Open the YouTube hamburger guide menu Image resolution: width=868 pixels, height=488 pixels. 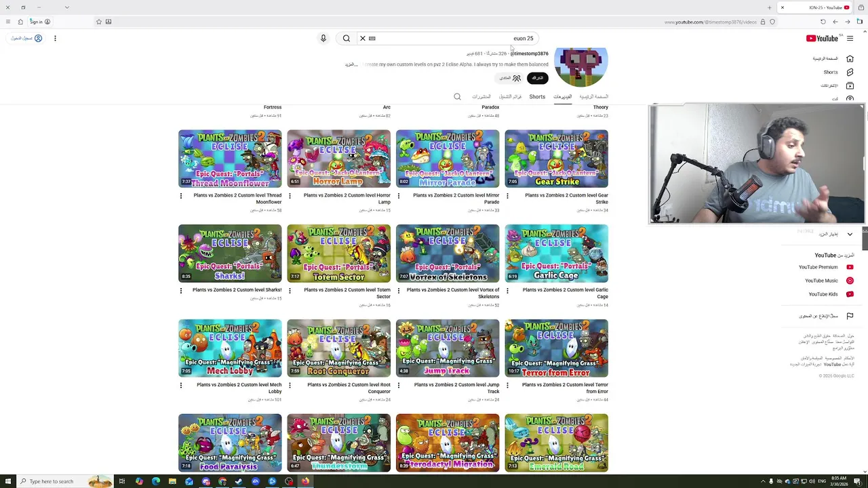coord(850,39)
